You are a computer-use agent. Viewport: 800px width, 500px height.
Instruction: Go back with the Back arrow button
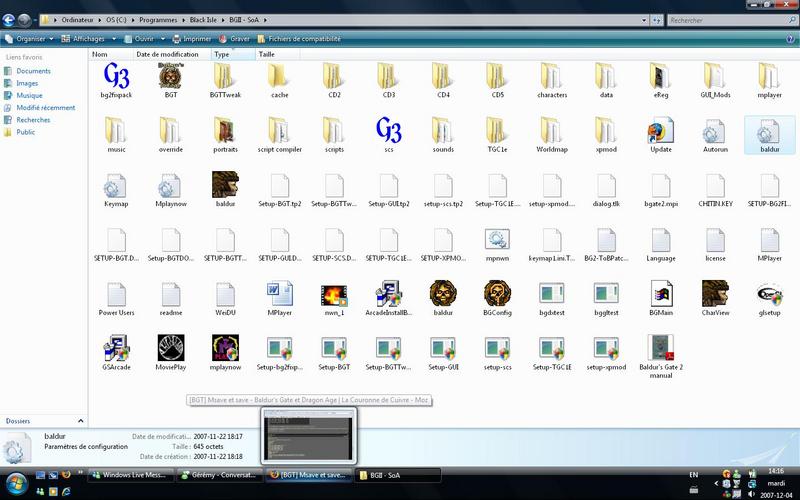pos(8,20)
